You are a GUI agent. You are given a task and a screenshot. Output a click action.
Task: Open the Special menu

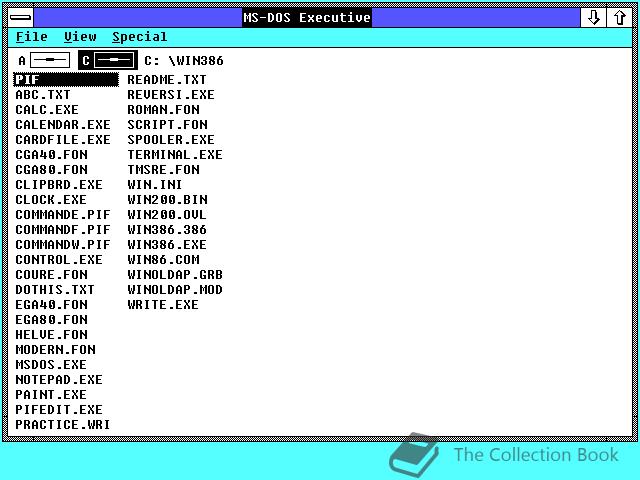[140, 37]
